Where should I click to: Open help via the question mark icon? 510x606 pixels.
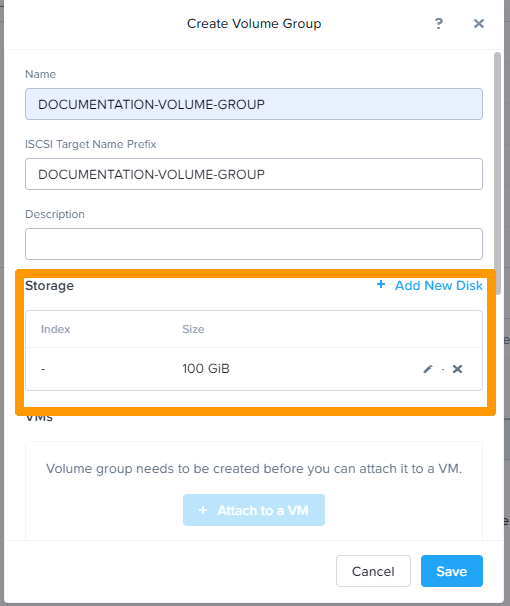[x=439, y=24]
